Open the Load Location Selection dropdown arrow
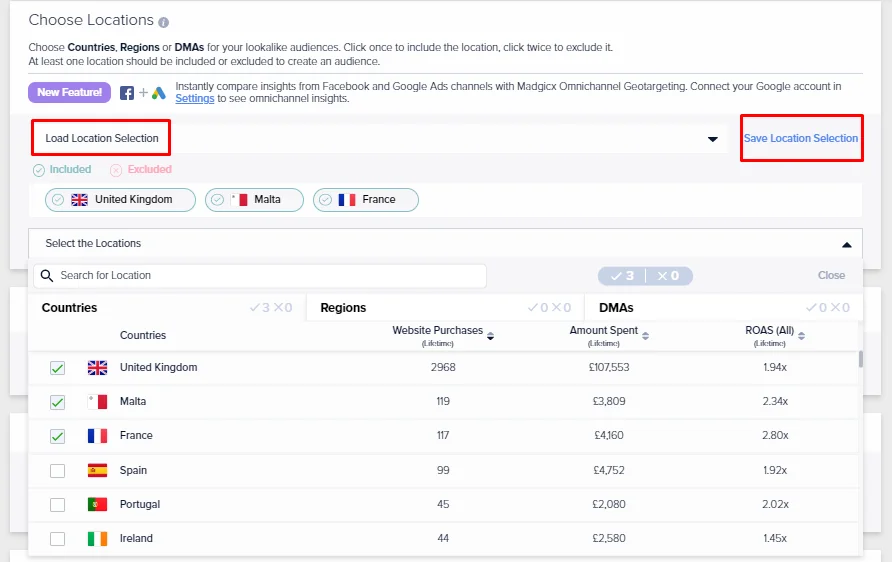Screen dimensions: 892x562 [712, 139]
